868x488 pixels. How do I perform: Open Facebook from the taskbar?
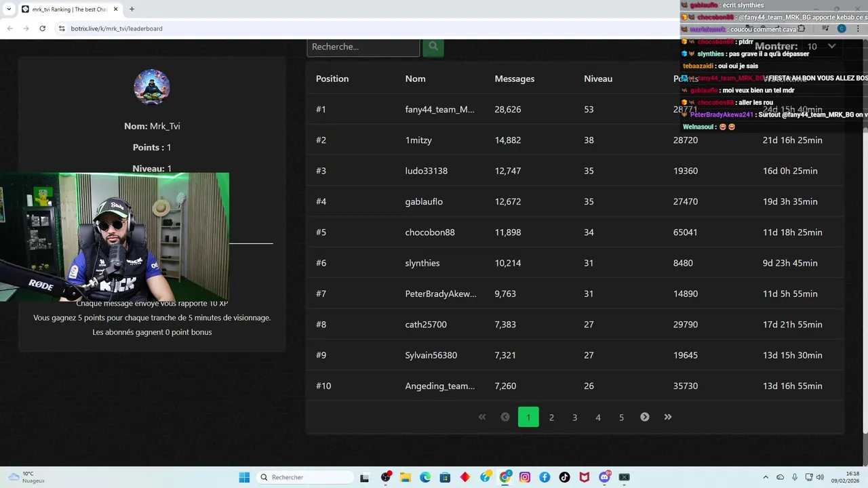pos(545,477)
